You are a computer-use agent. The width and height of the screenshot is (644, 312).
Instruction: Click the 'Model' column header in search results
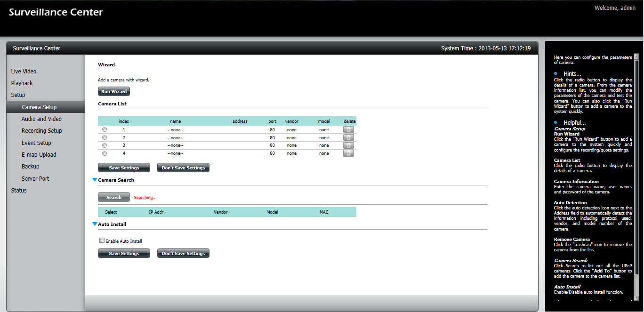(272, 212)
